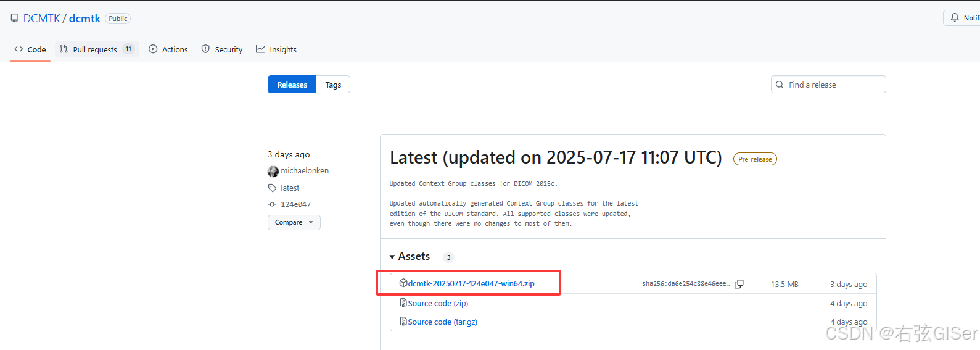Click the sha256:da6e254c88e46eee text

[686, 284]
